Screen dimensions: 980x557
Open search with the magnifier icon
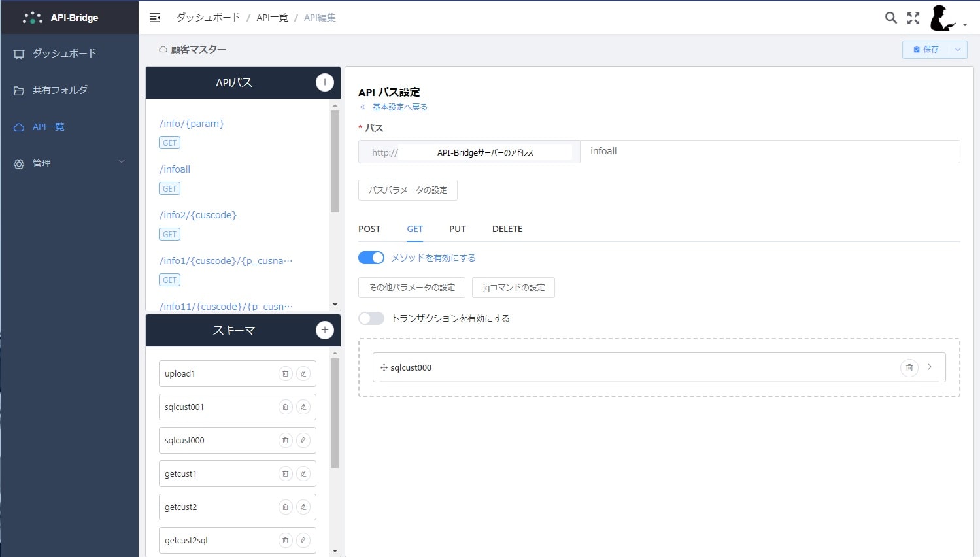[x=890, y=18]
